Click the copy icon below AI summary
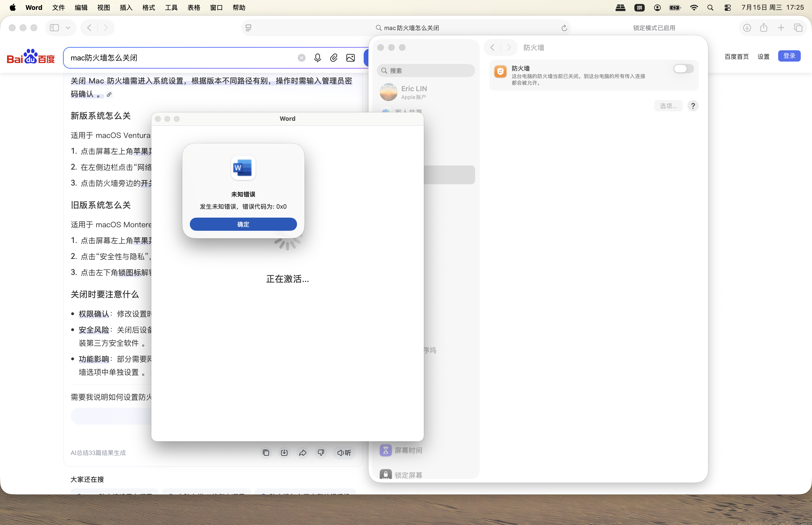 pos(266,453)
